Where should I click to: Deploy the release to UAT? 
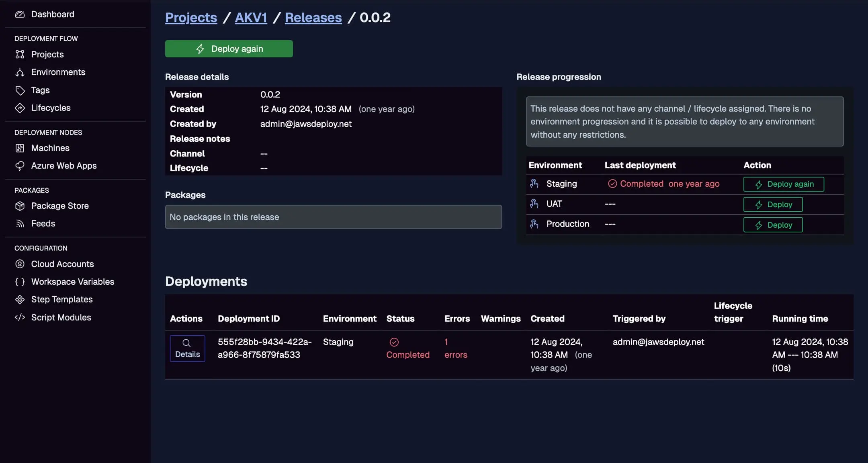(x=772, y=204)
